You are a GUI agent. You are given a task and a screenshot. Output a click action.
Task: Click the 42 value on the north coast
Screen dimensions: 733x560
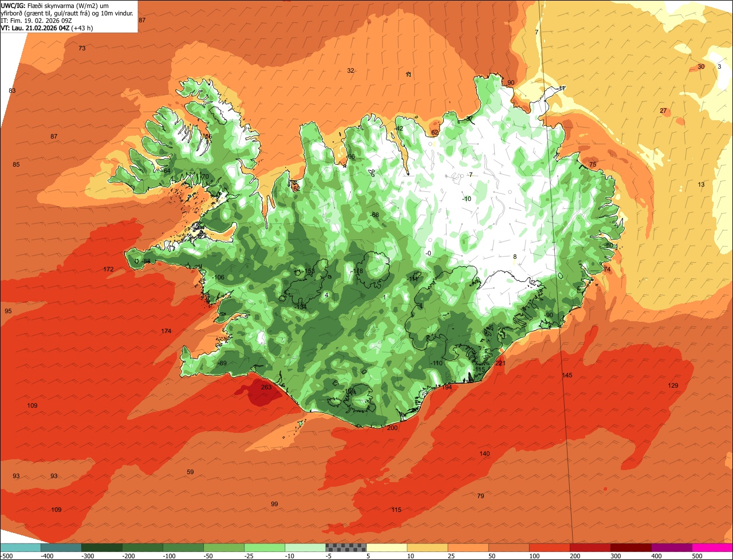[399, 128]
